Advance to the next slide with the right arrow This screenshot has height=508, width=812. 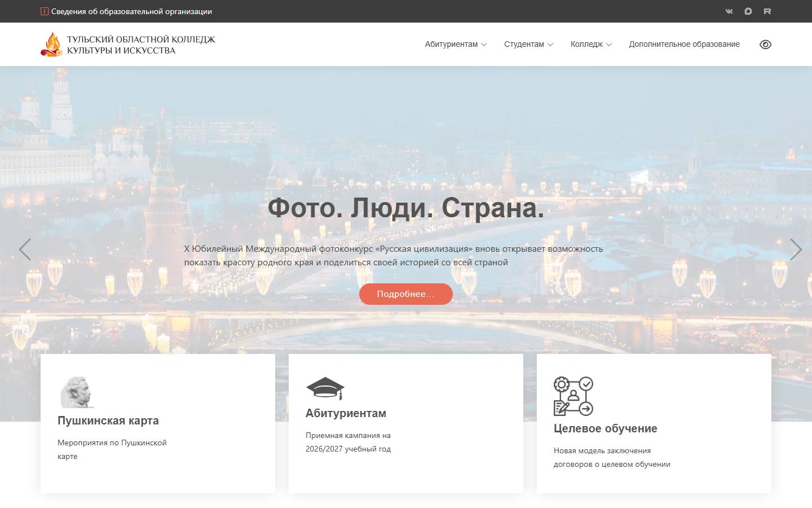796,249
